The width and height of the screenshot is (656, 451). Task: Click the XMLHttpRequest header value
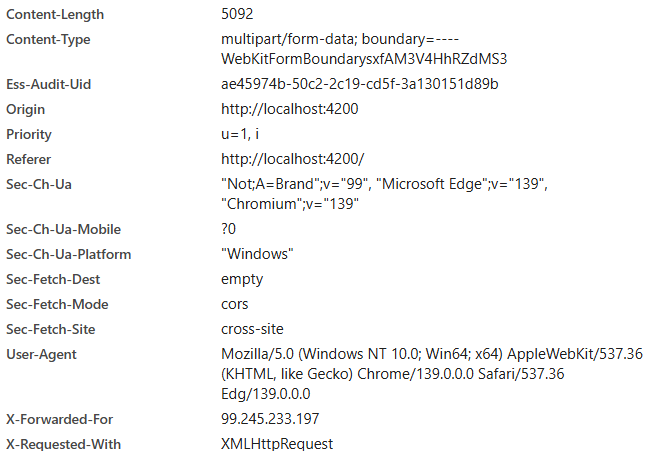(x=277, y=443)
